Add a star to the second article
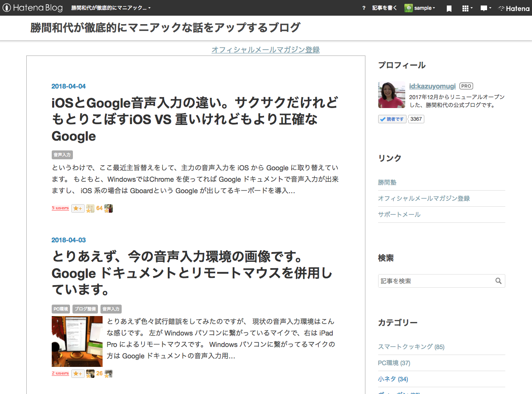Screen dimensions: 532x394 (78, 374)
